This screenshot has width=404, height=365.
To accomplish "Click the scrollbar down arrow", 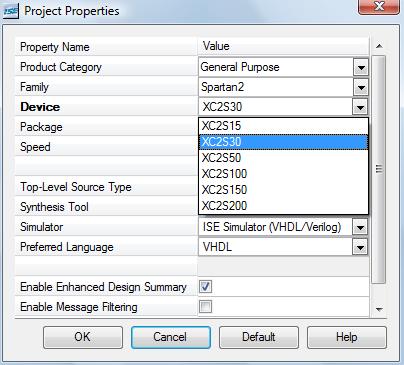I will point(379,310).
